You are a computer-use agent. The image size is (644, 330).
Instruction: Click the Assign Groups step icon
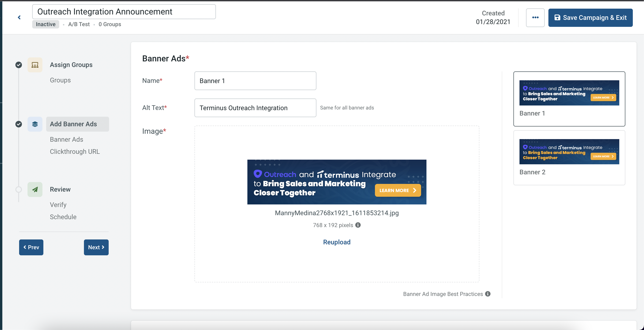[x=35, y=65]
